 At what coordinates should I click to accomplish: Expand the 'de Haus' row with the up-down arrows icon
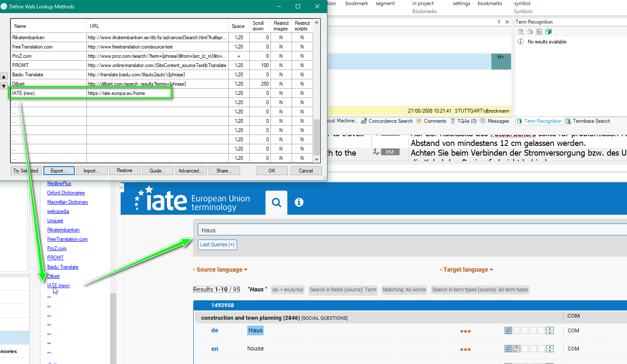click(x=550, y=331)
